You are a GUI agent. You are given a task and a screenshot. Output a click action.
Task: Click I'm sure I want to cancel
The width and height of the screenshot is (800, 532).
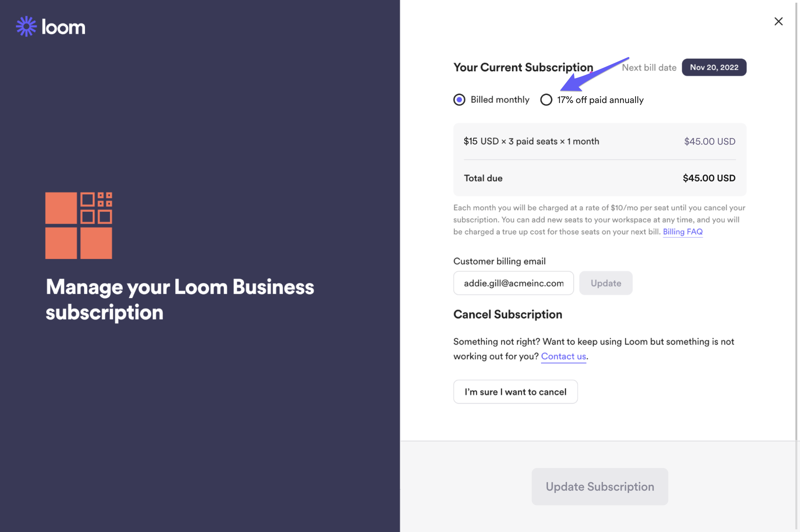click(515, 392)
